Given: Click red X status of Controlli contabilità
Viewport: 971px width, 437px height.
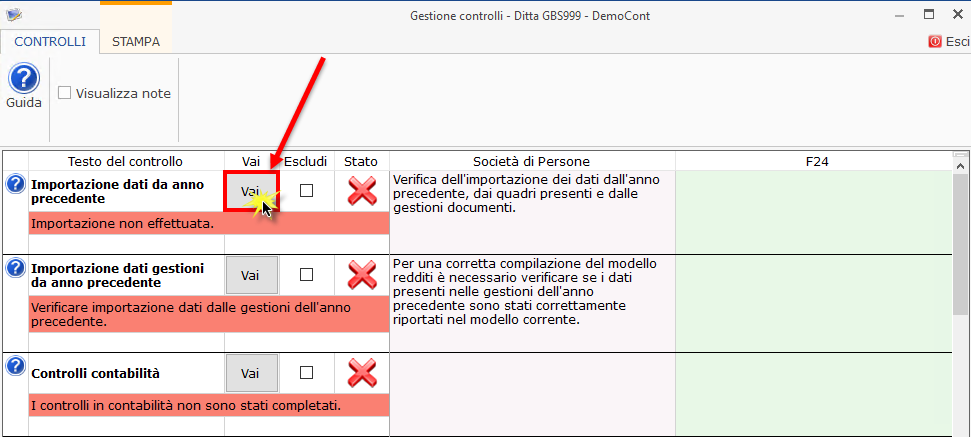Looking at the screenshot, I should point(362,373).
